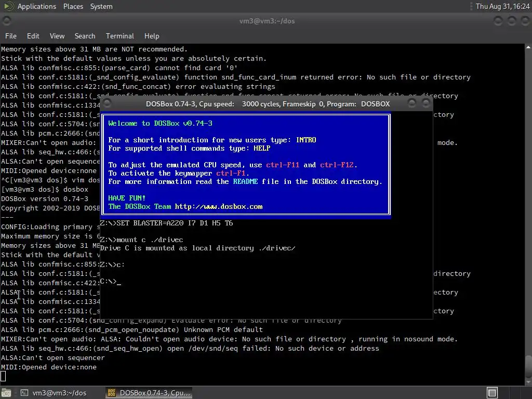This screenshot has height=399, width=532.
Task: Click the INTRO keyword in DOSBox welcome
Action: point(305,140)
